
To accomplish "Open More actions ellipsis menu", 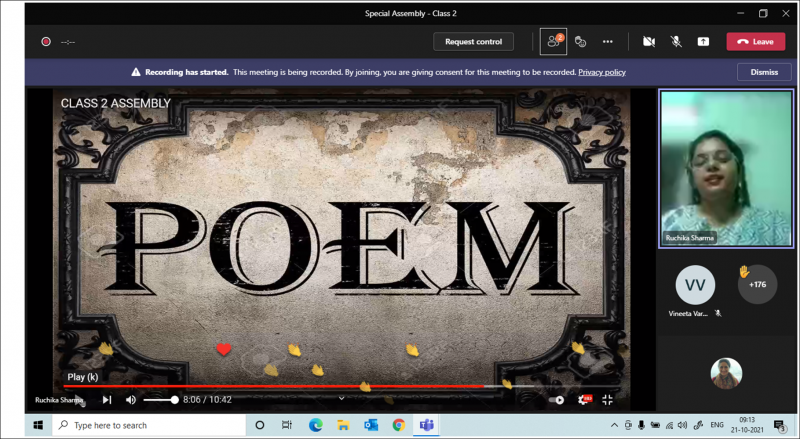I will (x=607, y=42).
